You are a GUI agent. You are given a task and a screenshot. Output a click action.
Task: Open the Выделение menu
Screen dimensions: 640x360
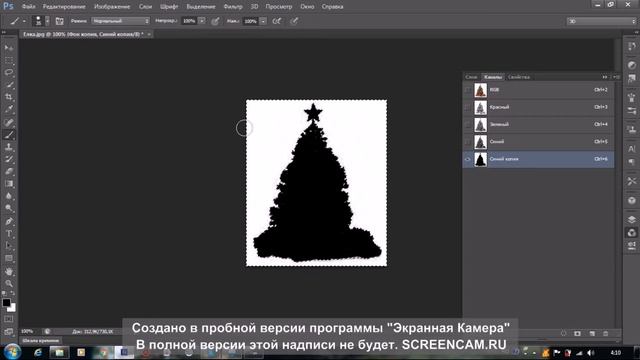click(201, 7)
